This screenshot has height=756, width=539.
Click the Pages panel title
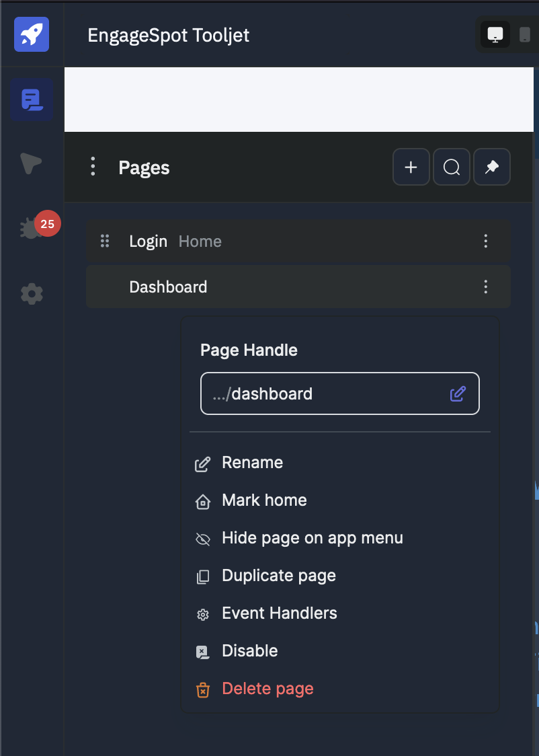point(144,167)
